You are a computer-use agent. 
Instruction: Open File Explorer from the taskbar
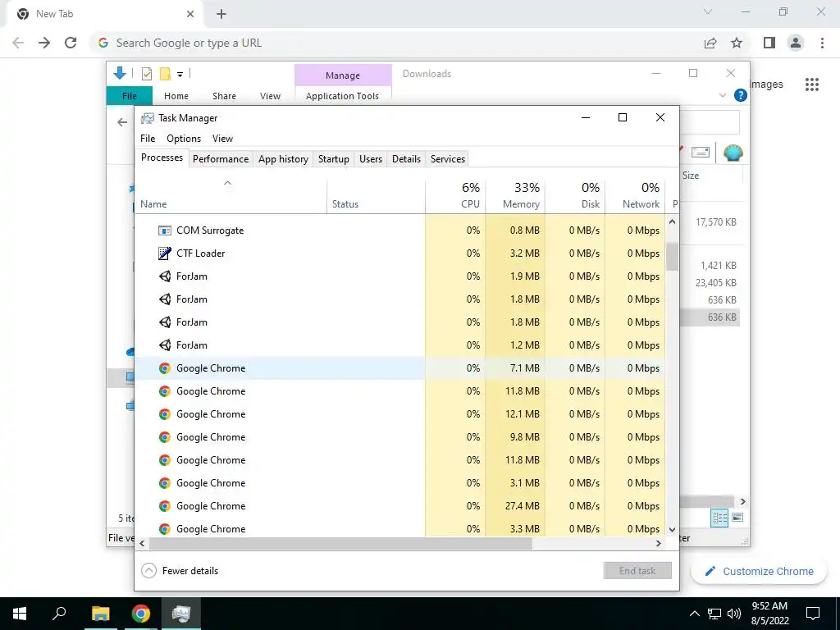tap(100, 614)
